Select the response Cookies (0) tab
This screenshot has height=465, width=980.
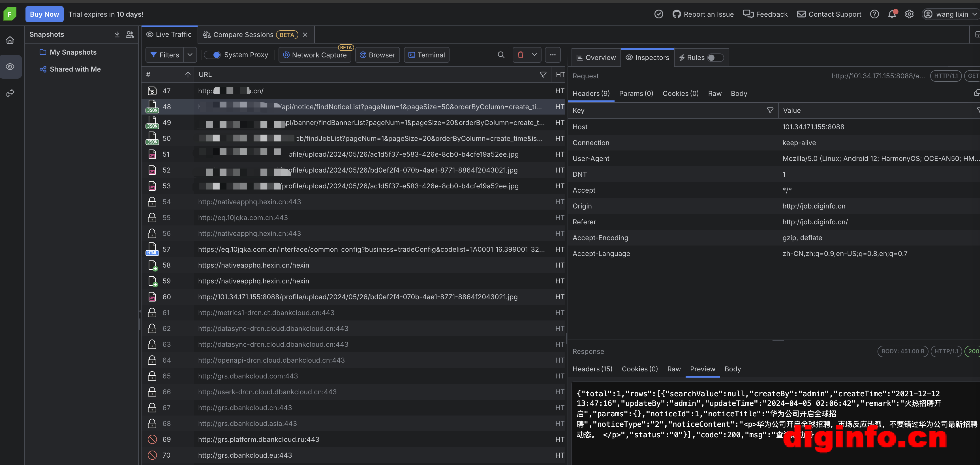[639, 369]
